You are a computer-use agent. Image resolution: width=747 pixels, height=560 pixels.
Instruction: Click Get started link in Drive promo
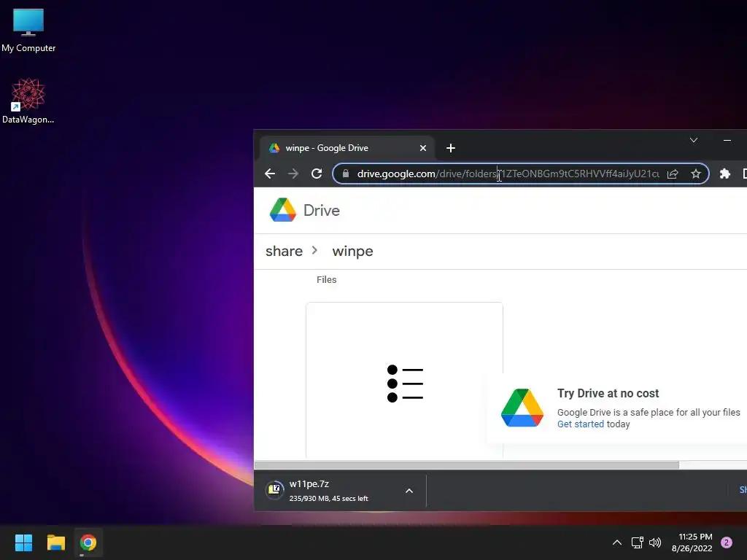(x=580, y=424)
